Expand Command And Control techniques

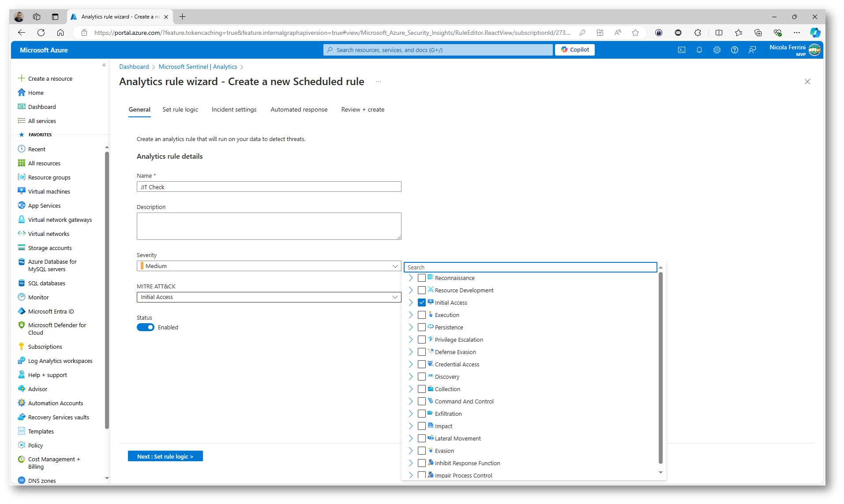pyautogui.click(x=411, y=401)
